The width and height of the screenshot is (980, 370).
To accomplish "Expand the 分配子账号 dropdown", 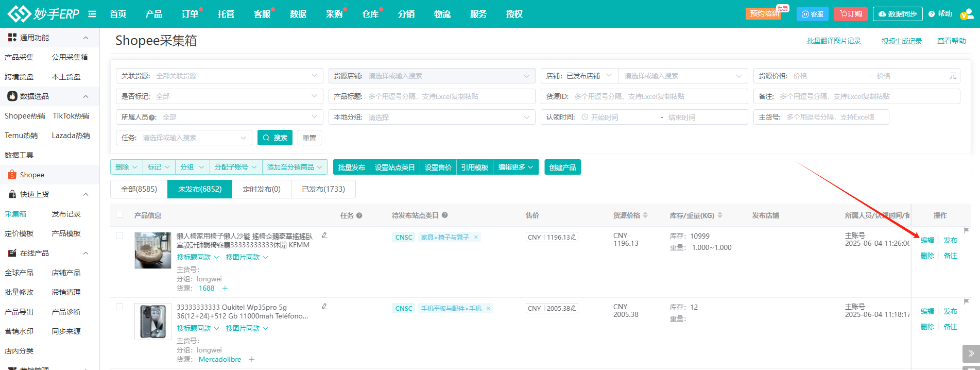I will (236, 167).
